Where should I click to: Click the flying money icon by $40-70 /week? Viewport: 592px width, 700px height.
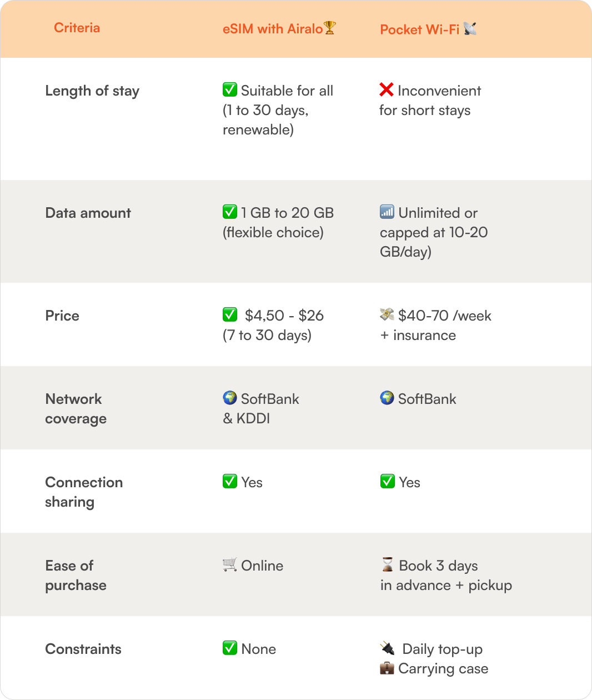(387, 314)
